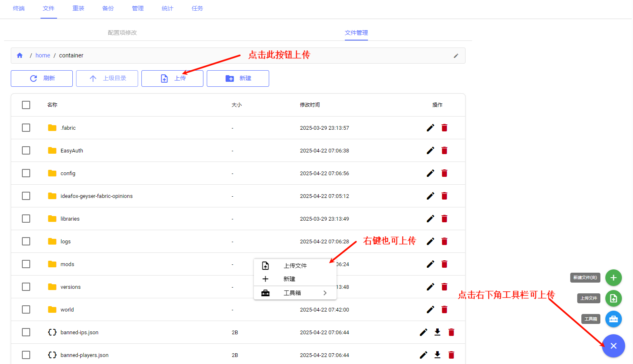The height and width of the screenshot is (364, 633).
Task: Toggle the select-all checkbox in header
Action: (x=26, y=105)
